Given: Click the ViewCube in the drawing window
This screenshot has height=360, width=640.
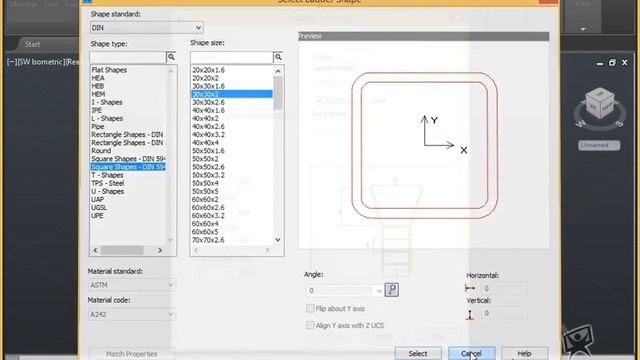Looking at the screenshot, I should point(599,104).
